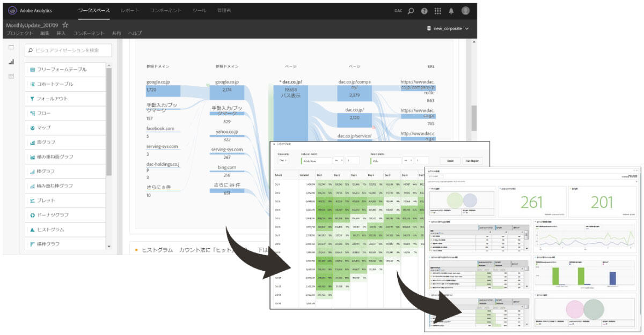644x335 pixels.
Task: Switch to the ワークスペース tab
Action: pyautogui.click(x=94, y=11)
